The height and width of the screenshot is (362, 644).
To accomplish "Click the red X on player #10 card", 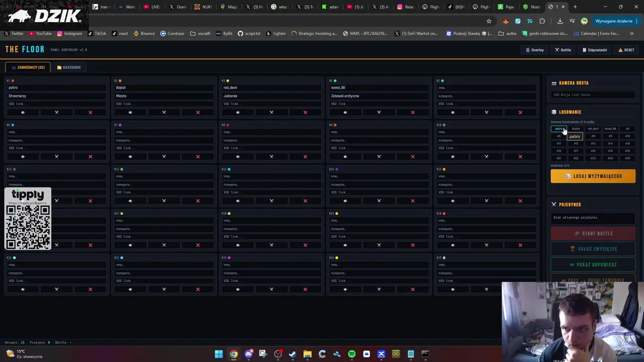I will [520, 156].
